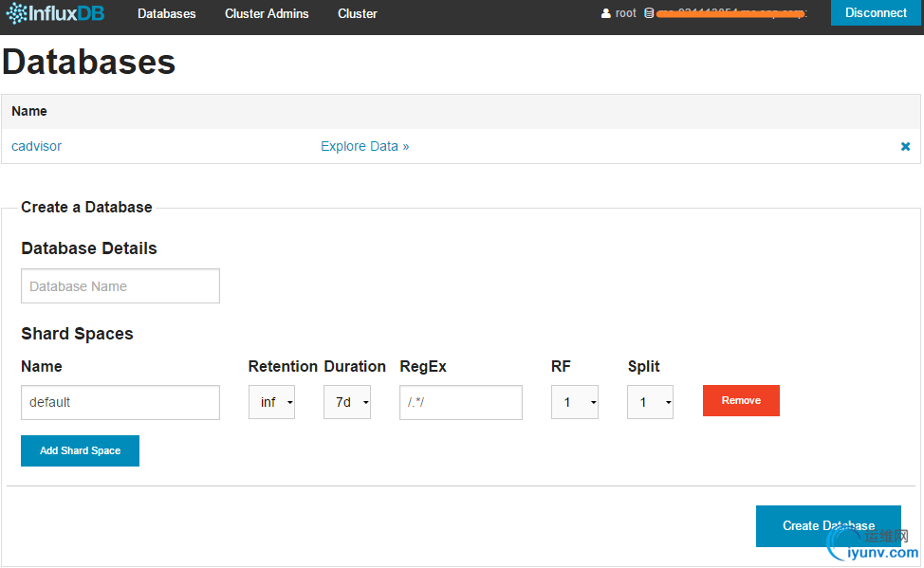
Task: Click the root user icon
Action: [x=605, y=13]
